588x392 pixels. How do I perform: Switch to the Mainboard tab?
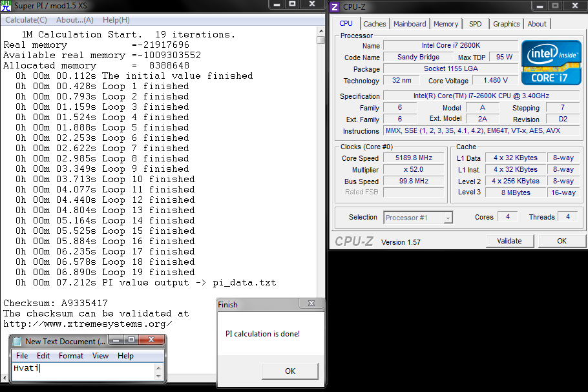coord(410,24)
